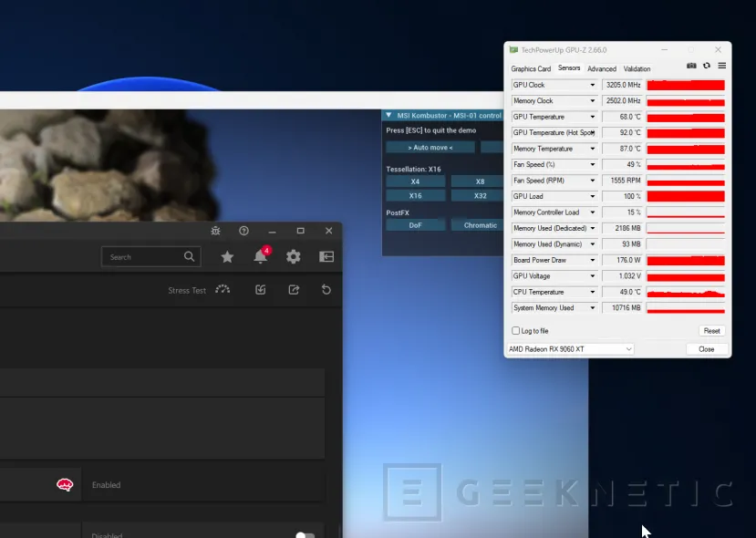Click the 1555 RPM fan speed value
Viewport: 756px width, 538px height.
(623, 181)
